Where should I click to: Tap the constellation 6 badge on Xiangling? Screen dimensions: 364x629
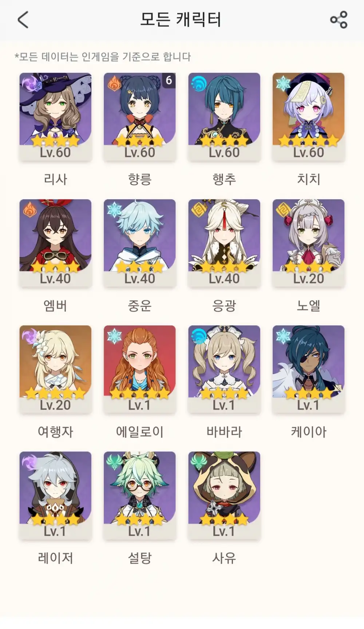coord(169,80)
